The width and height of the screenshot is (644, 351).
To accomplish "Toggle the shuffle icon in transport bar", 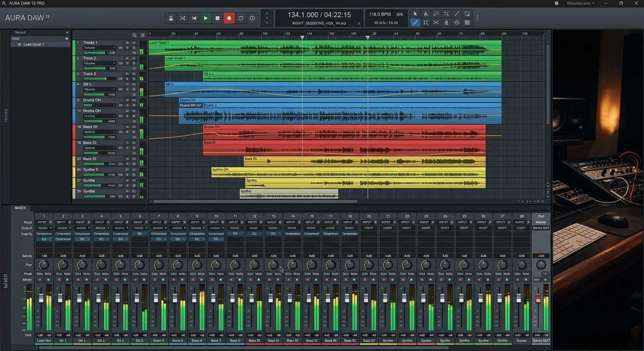I will (x=182, y=18).
